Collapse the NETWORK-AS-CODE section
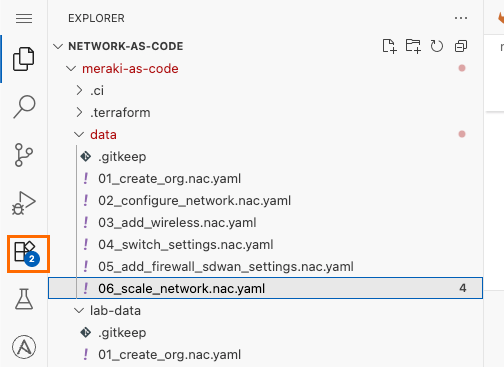Screen dimensions: 504x367 (x=58, y=46)
